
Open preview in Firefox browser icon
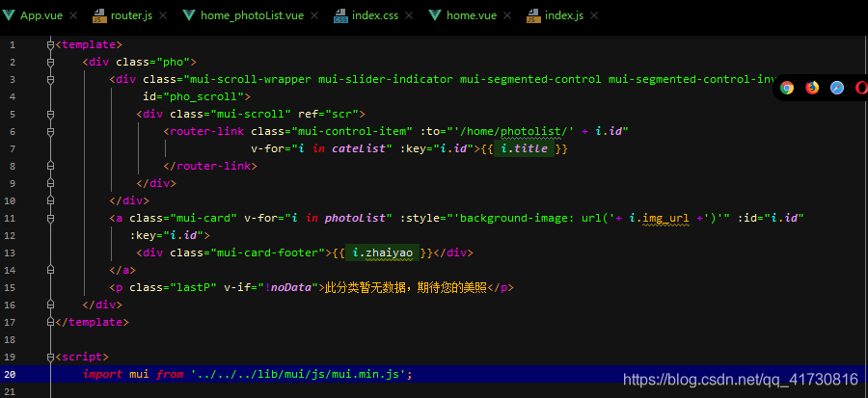tap(812, 88)
